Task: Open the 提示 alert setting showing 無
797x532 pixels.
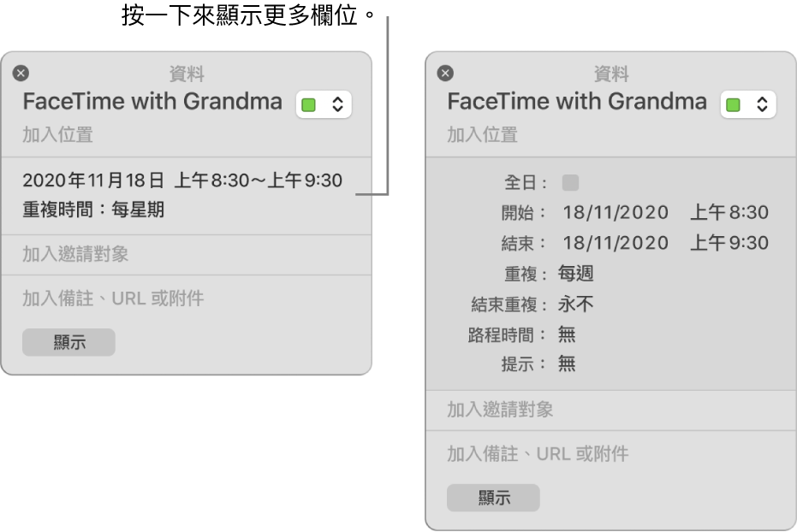Action: point(568,364)
